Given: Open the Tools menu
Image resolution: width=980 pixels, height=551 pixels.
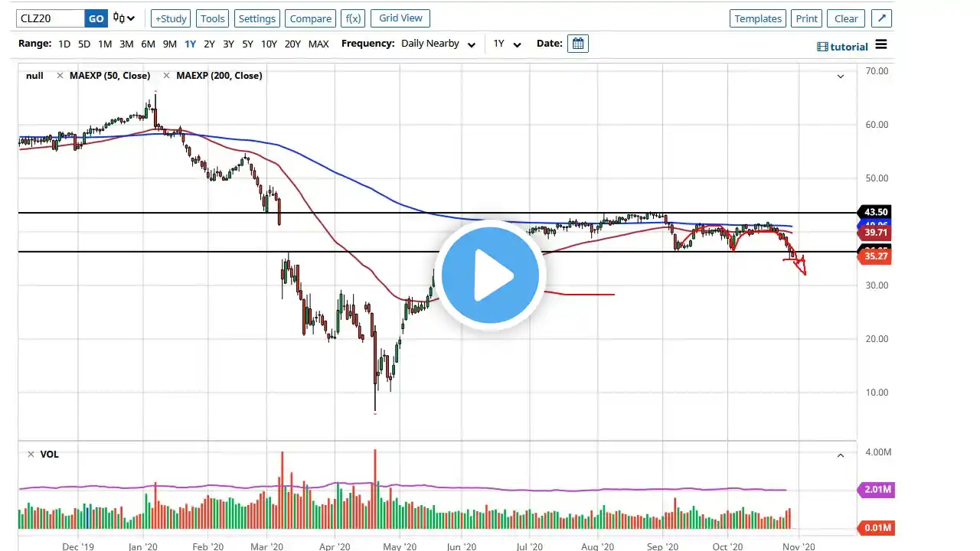Looking at the screenshot, I should coord(213,18).
